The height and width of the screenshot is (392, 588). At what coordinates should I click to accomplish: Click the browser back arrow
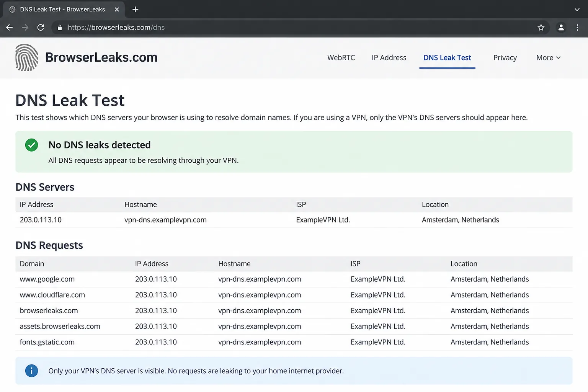point(10,28)
